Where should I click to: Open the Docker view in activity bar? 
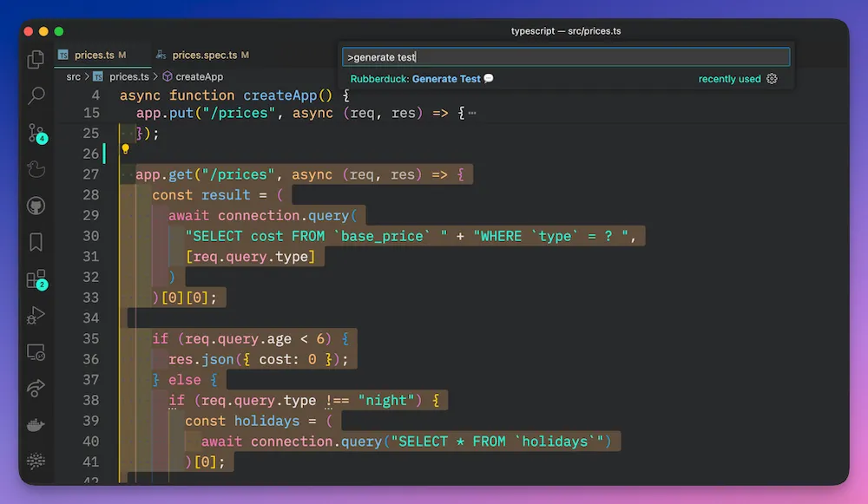[36, 425]
